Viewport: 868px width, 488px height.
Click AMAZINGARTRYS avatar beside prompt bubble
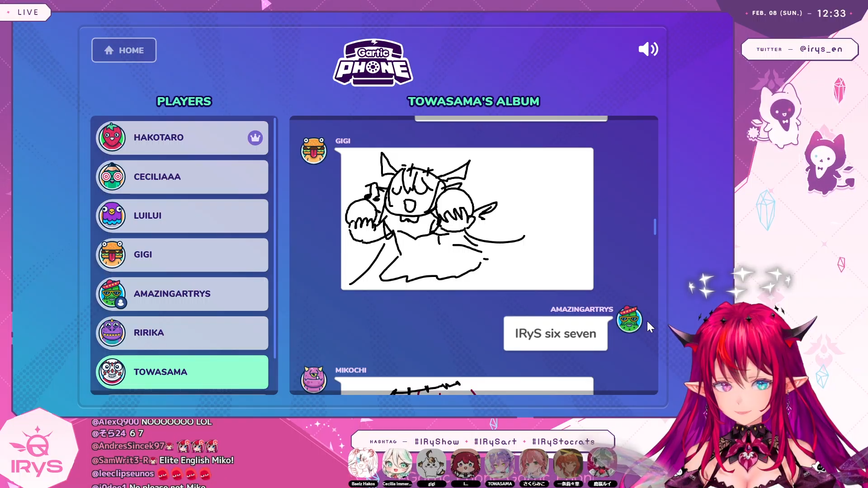pos(629,319)
